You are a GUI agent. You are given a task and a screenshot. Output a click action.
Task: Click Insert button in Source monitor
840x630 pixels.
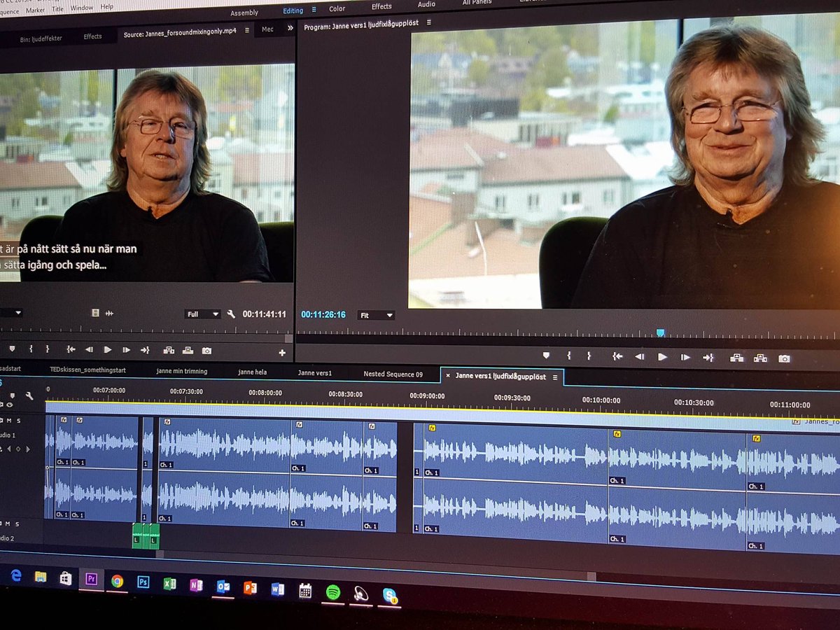click(169, 350)
